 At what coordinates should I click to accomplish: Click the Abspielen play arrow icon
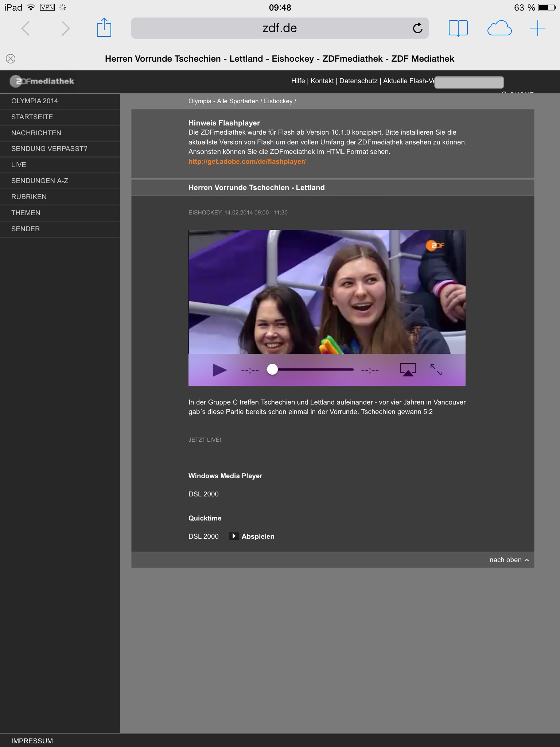(234, 536)
